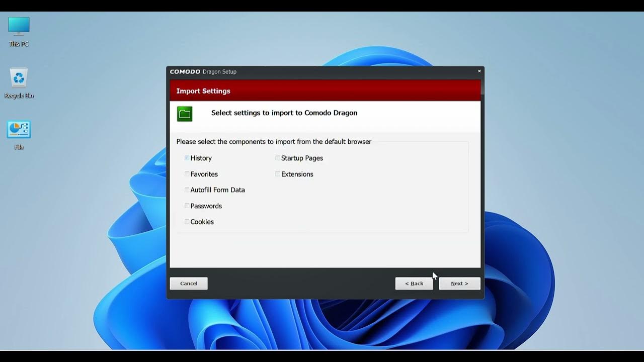Click the green folder import icon

click(x=185, y=114)
